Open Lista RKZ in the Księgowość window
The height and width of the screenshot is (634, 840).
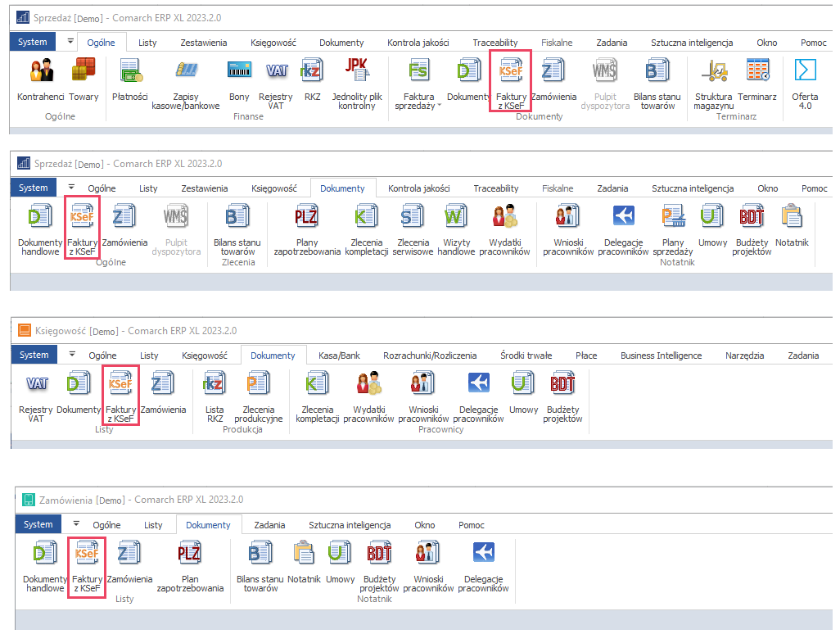click(215, 397)
